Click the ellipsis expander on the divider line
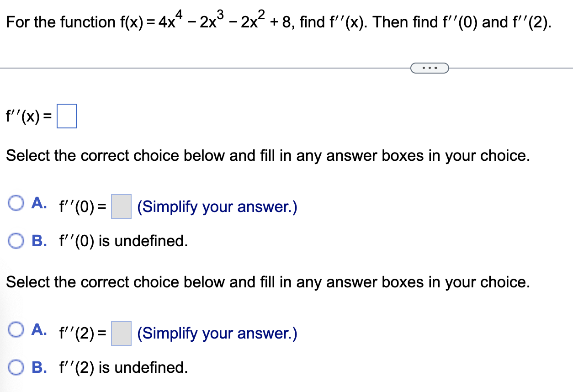 429,68
